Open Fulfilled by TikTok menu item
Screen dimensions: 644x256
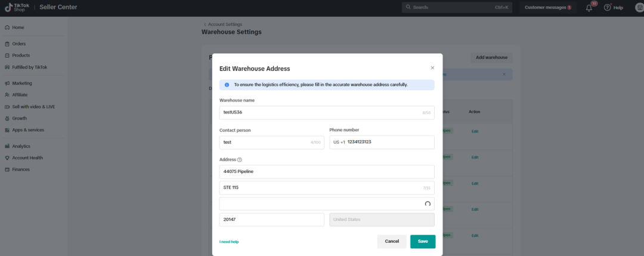(29, 67)
